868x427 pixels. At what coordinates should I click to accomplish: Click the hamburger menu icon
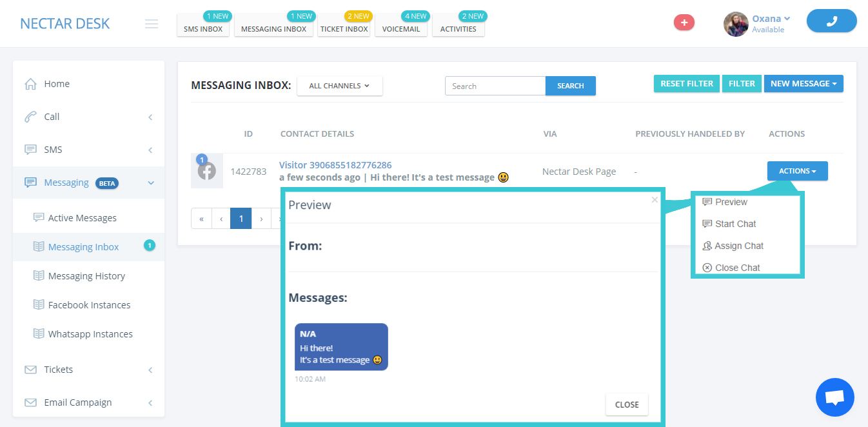(152, 24)
